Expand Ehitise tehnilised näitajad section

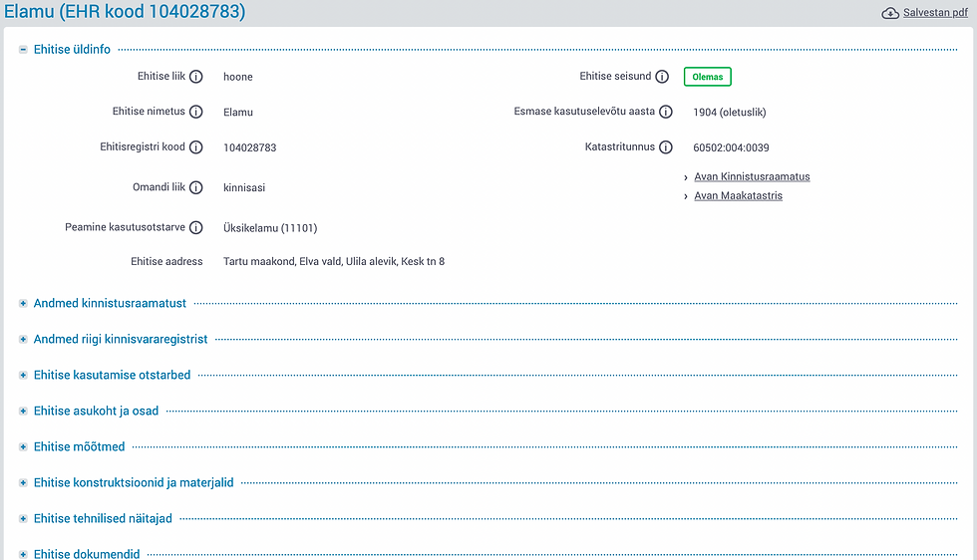23,518
